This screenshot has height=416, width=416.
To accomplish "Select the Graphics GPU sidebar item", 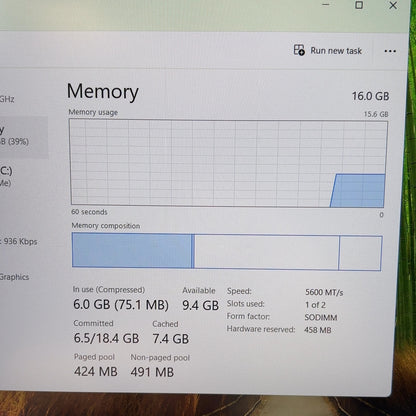I will pyautogui.click(x=14, y=277).
